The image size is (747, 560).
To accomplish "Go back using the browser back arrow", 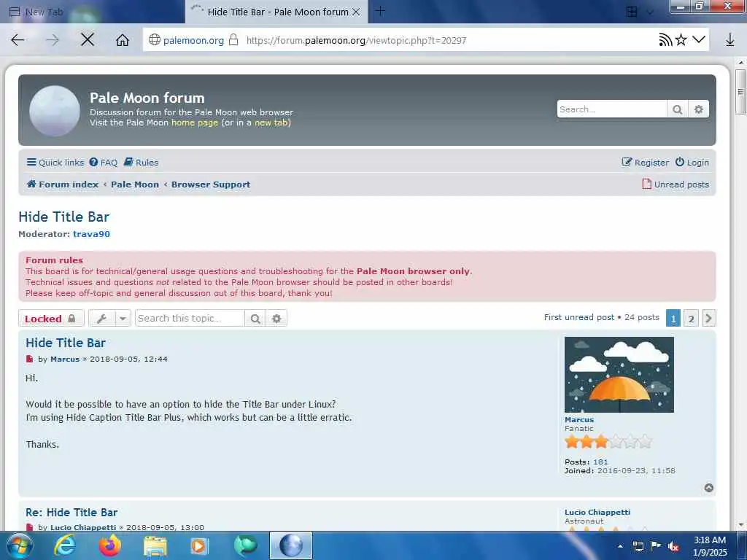I will pos(18,40).
